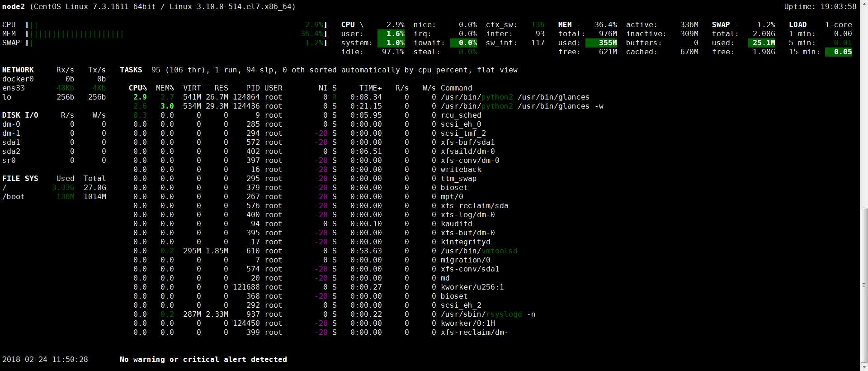Click the root filesystem used value 3.33G
This screenshot has height=371, width=868.
(x=63, y=188)
